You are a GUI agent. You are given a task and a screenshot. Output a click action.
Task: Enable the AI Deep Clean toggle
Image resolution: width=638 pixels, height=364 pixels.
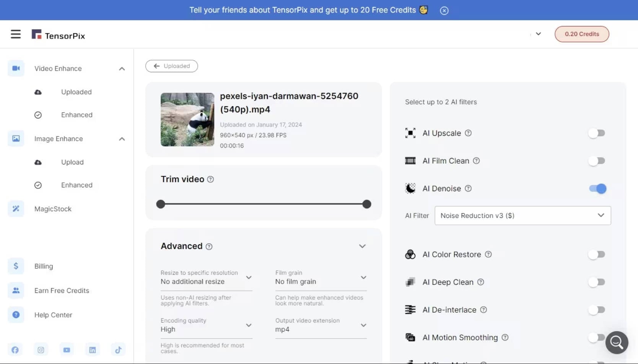[597, 282]
